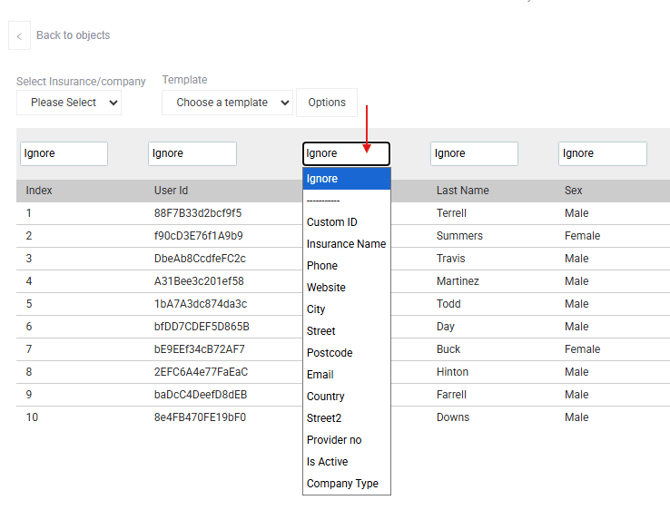Viewport: 670px width, 510px height.
Task: Click user id 'bE9EEf34cB72AF7'
Action: click(199, 349)
